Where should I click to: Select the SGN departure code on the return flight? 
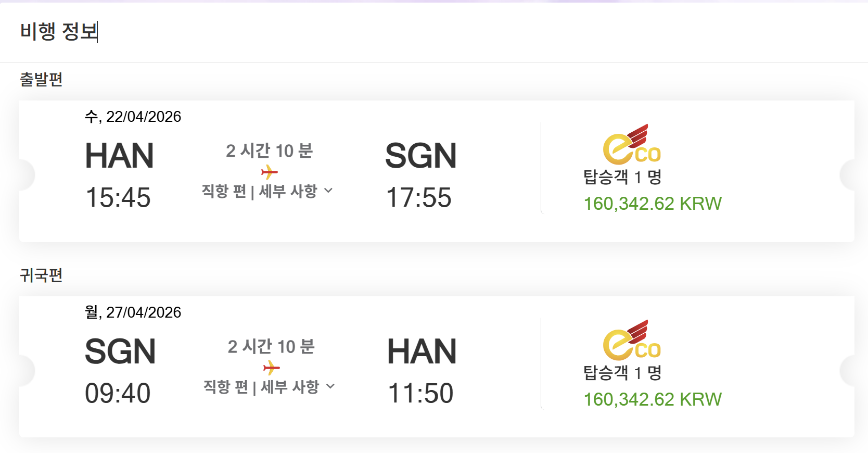tap(120, 351)
